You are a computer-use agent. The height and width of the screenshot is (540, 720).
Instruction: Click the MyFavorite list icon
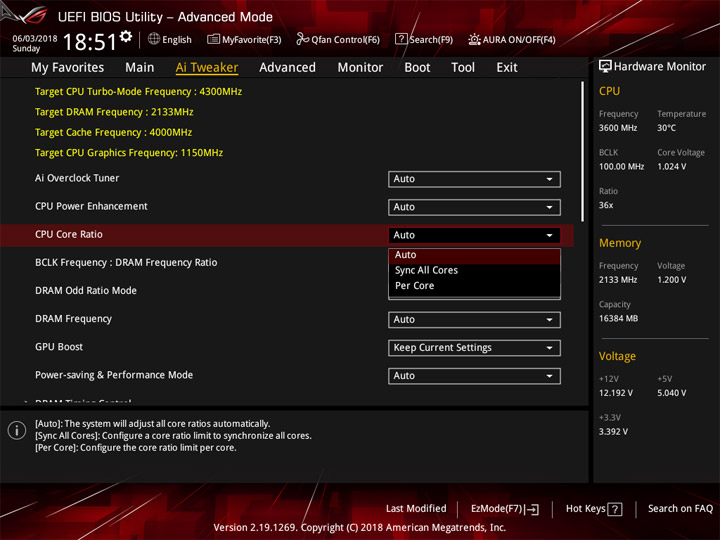[213, 39]
